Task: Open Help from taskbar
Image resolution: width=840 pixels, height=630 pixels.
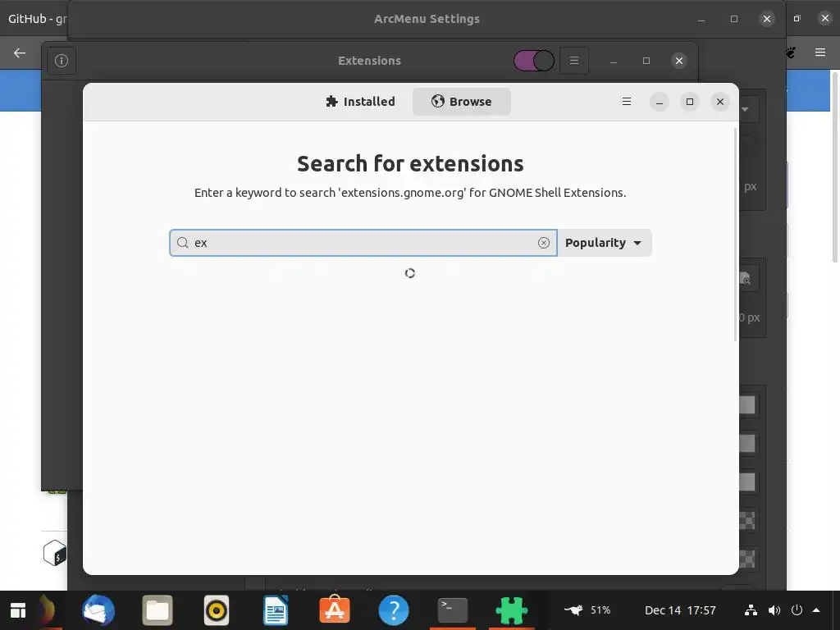Action: coord(393,610)
